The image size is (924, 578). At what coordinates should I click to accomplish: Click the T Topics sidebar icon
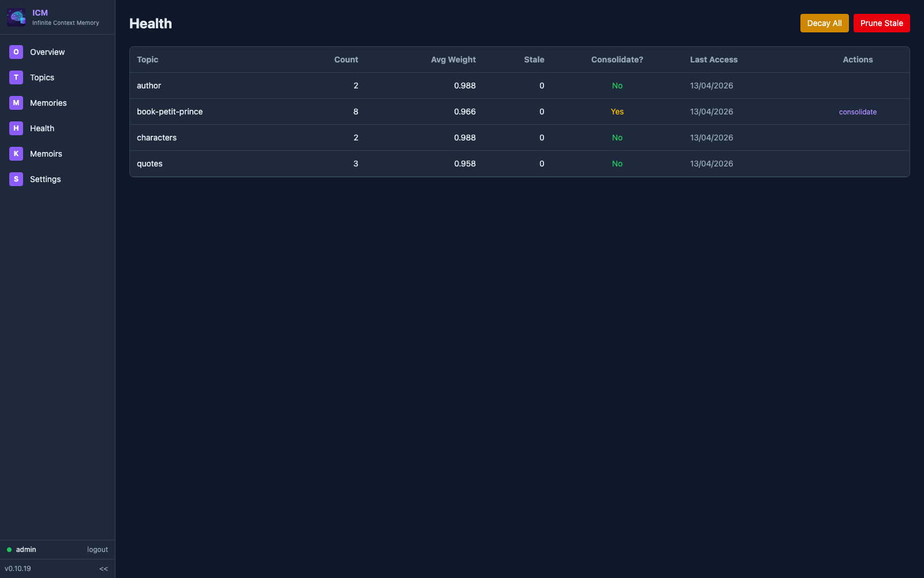[x=16, y=77]
